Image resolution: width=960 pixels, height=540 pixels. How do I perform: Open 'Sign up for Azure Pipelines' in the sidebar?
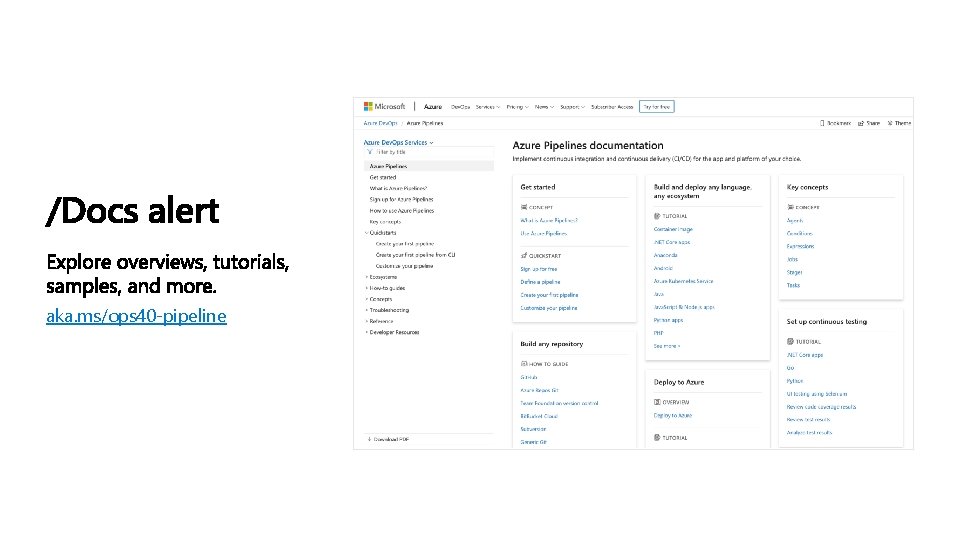coord(401,199)
